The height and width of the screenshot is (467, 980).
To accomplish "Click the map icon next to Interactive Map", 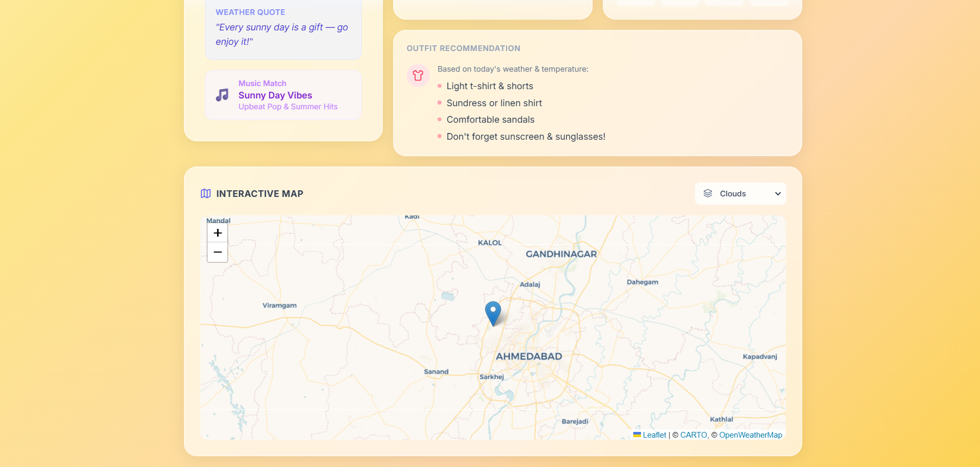I will (206, 194).
